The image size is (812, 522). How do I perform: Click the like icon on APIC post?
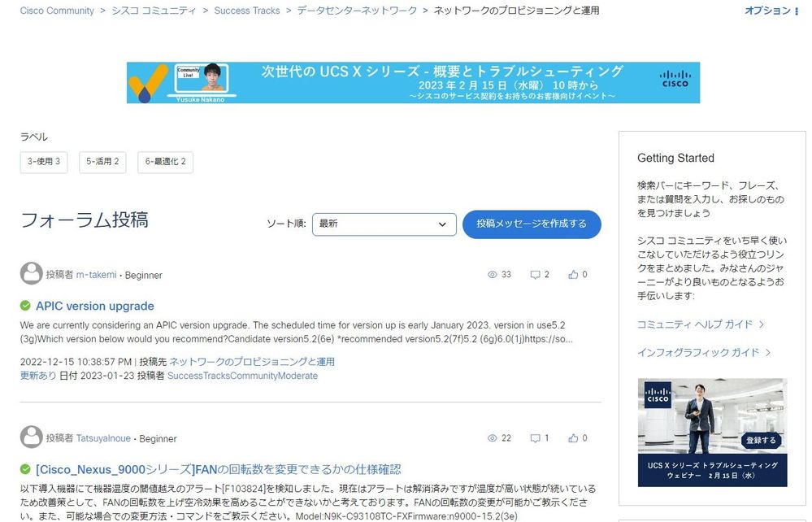[x=573, y=275]
